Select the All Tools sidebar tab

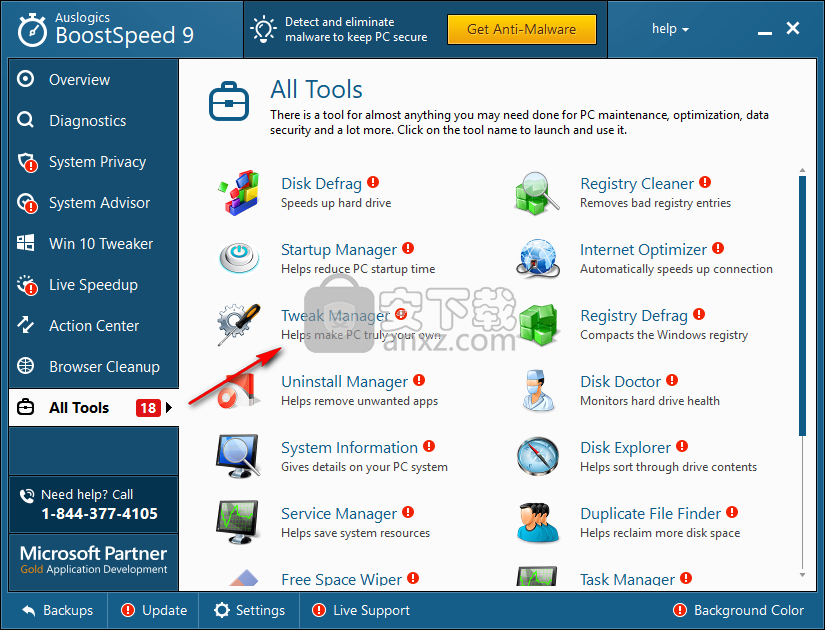(94, 407)
